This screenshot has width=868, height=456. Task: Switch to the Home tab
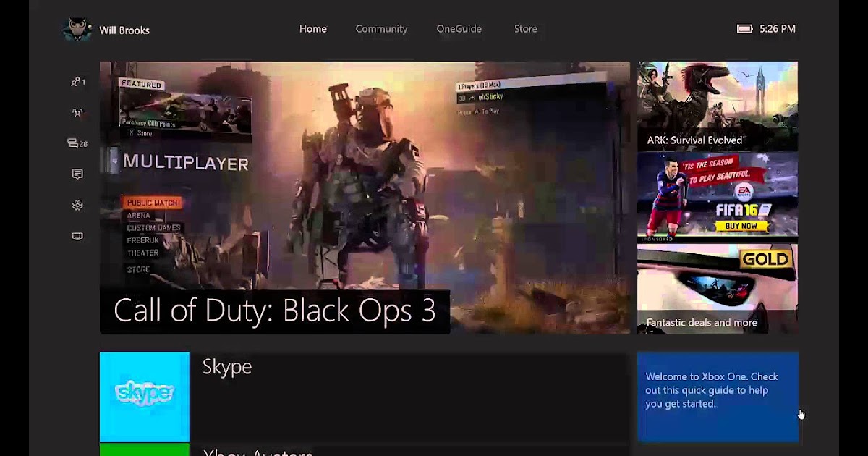[313, 29]
